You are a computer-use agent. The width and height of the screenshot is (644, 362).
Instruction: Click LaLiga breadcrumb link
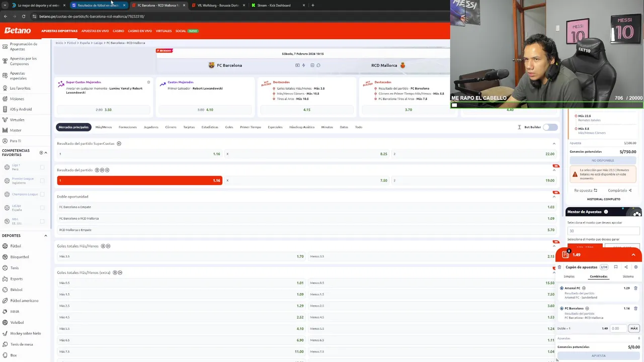tap(98, 43)
